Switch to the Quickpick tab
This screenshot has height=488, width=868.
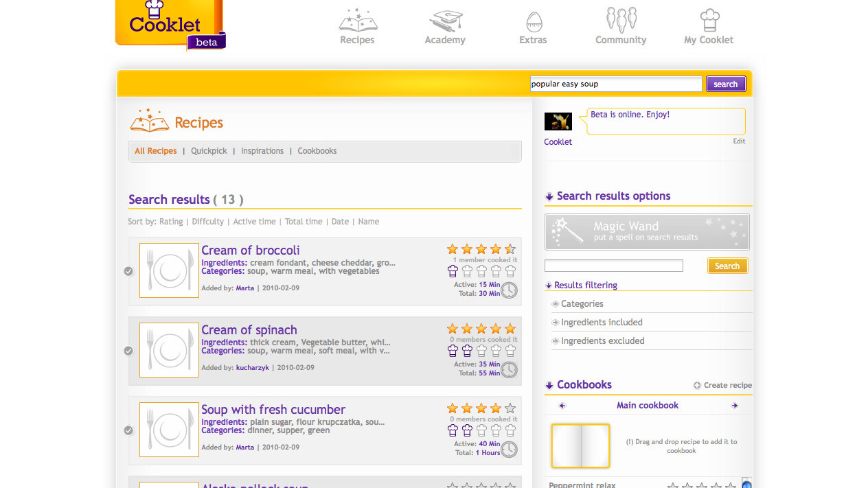(209, 151)
